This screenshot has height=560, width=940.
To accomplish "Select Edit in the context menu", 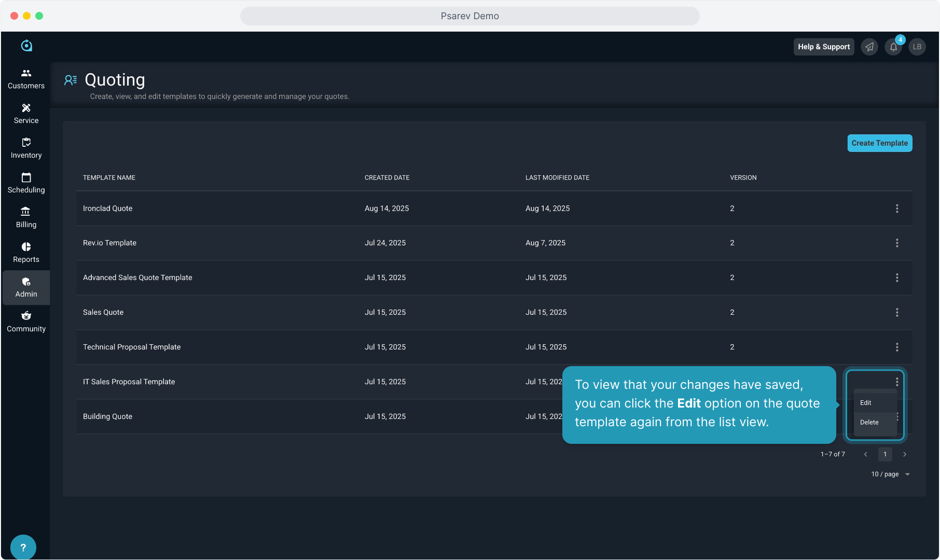I will 866,403.
